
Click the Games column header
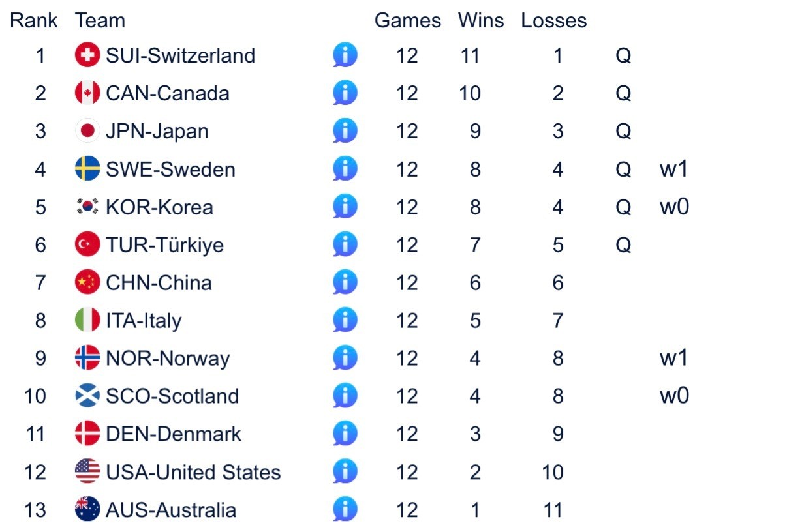[x=407, y=21]
